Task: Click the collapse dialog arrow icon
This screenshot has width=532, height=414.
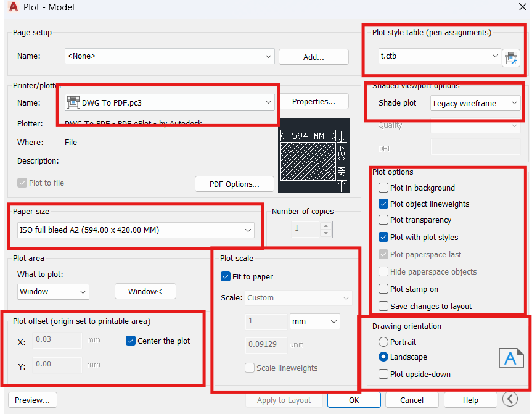Action: (x=510, y=399)
